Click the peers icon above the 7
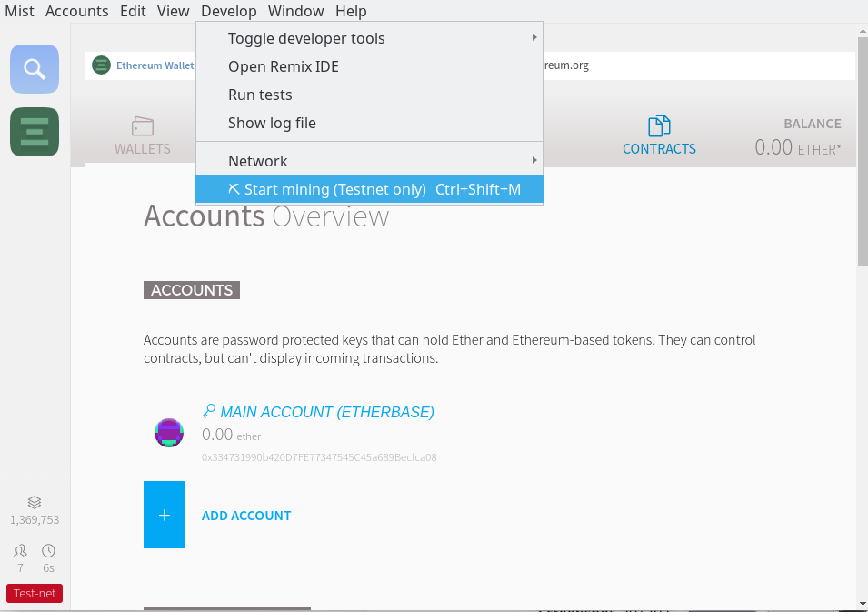The height and width of the screenshot is (612, 868). pyautogui.click(x=20, y=550)
